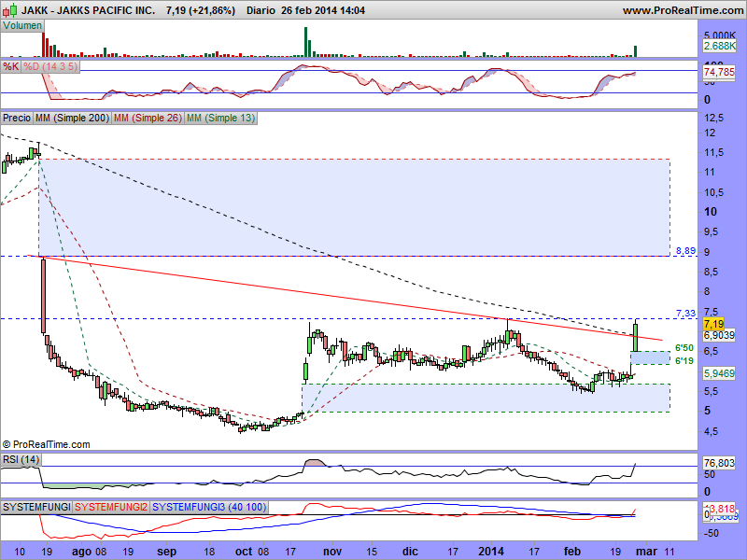This screenshot has height=560, width=747.
Task: Click the candlestick icon beside the JAKK ticker
Action: coord(10,10)
